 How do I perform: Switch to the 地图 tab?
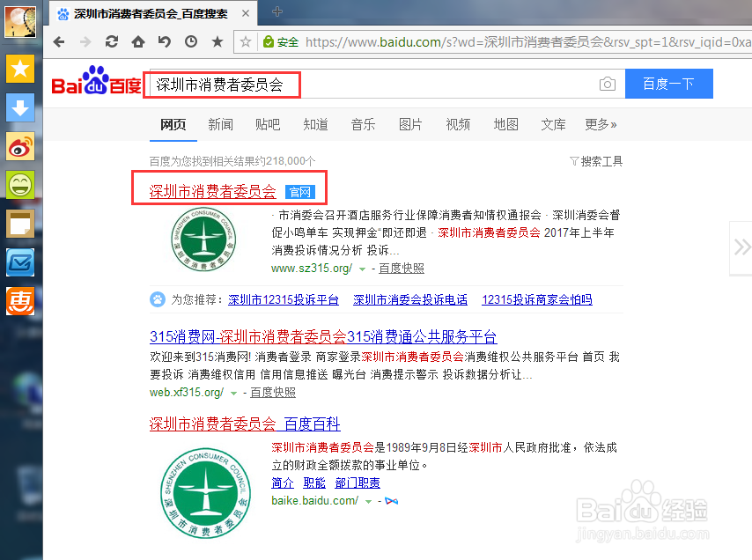pos(506,125)
